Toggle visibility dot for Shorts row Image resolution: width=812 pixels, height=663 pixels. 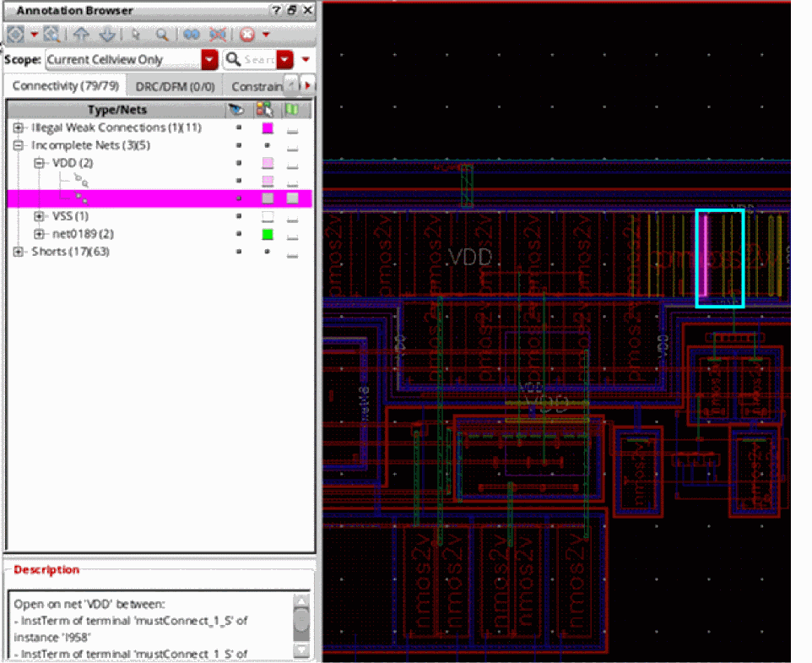tap(240, 252)
